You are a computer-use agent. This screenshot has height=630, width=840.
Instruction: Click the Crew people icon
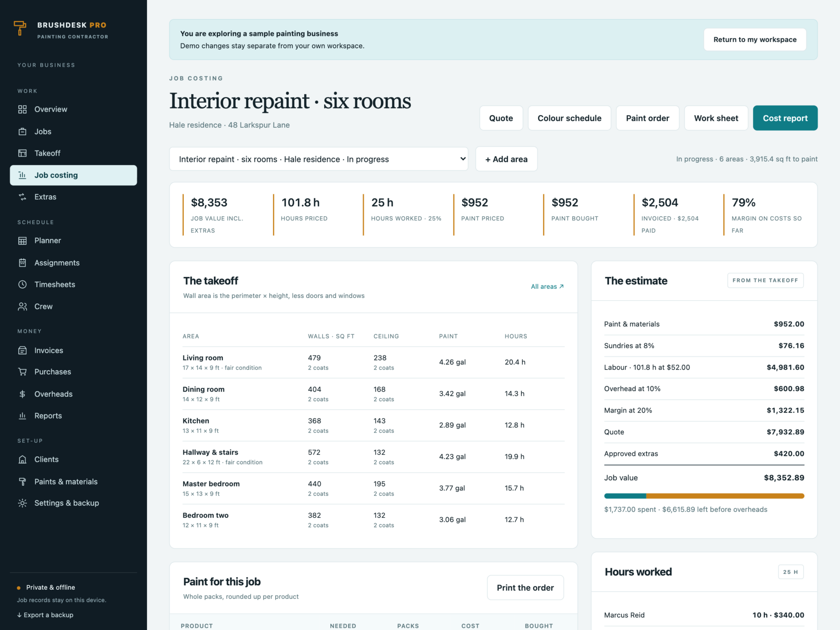[22, 306]
